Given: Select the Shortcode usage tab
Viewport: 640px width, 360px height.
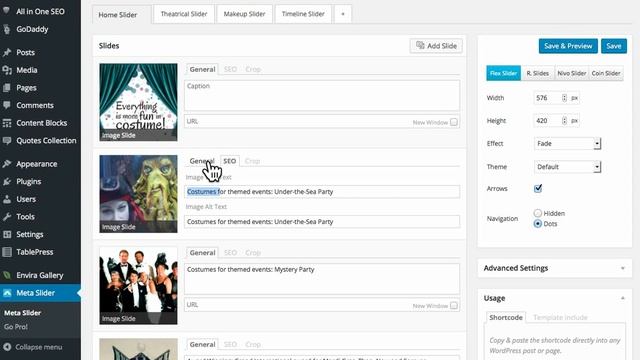Looking at the screenshot, I should pyautogui.click(x=506, y=317).
